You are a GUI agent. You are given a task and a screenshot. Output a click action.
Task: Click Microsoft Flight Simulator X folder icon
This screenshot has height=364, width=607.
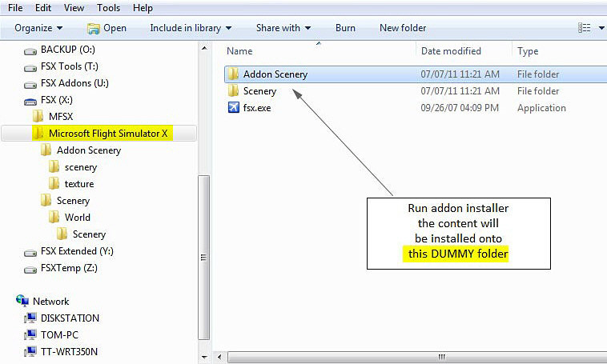38,133
